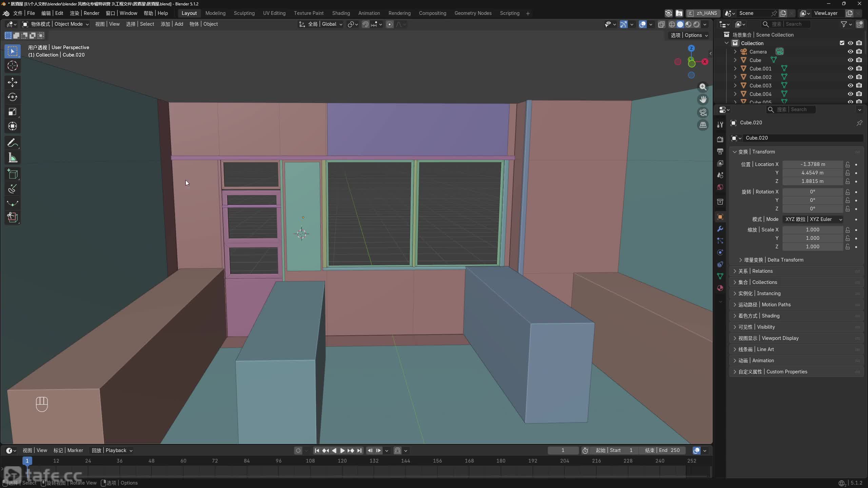Screen dimensions: 868x488
Task: Pick the Add Cube tool
Action: [x=13, y=174]
